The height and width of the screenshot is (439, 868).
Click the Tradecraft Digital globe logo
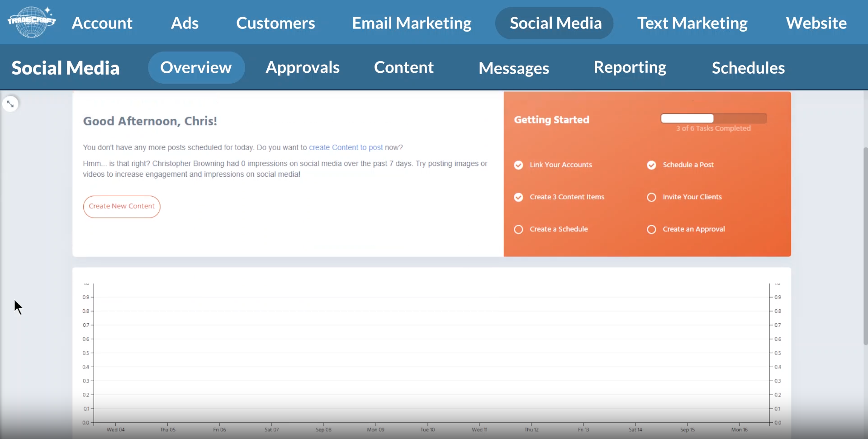pos(31,22)
